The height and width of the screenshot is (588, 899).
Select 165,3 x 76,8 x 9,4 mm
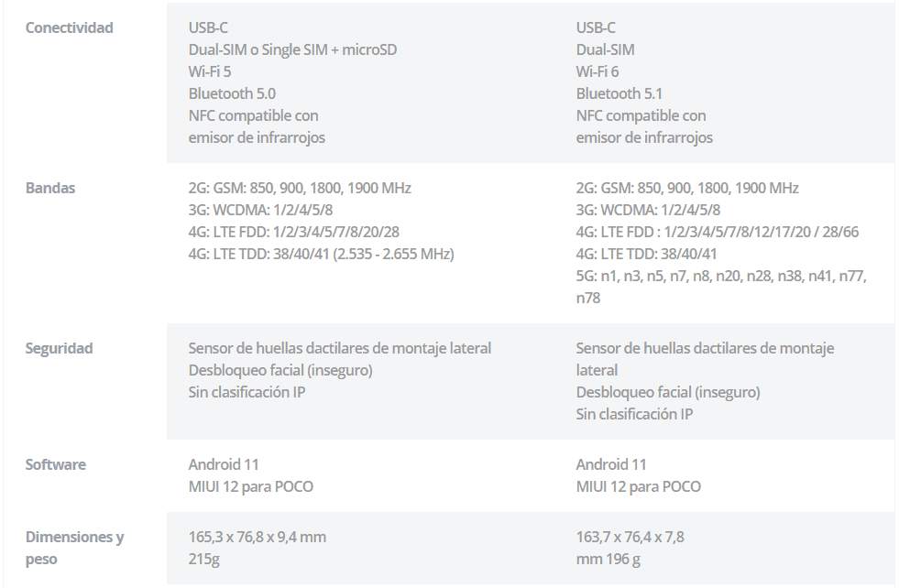[x=258, y=537]
